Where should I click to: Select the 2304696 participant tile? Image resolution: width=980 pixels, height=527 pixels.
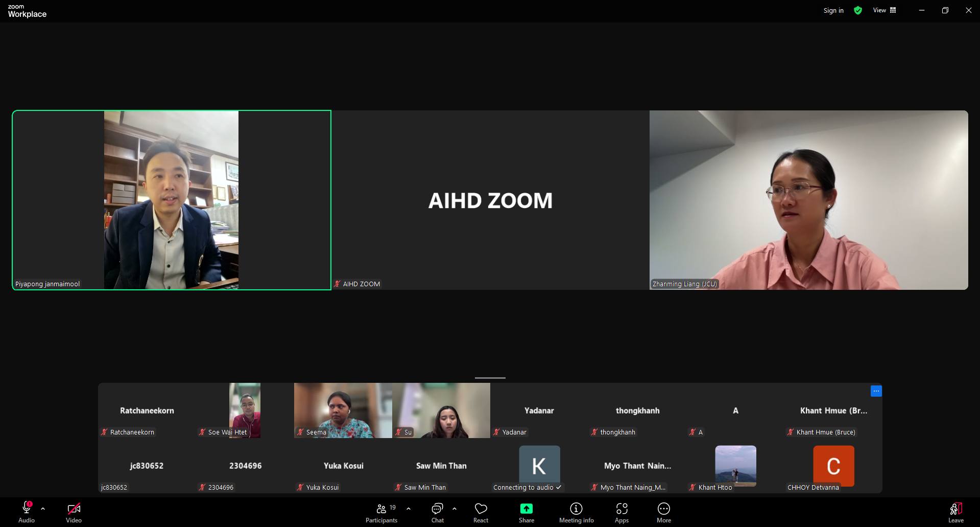click(245, 466)
